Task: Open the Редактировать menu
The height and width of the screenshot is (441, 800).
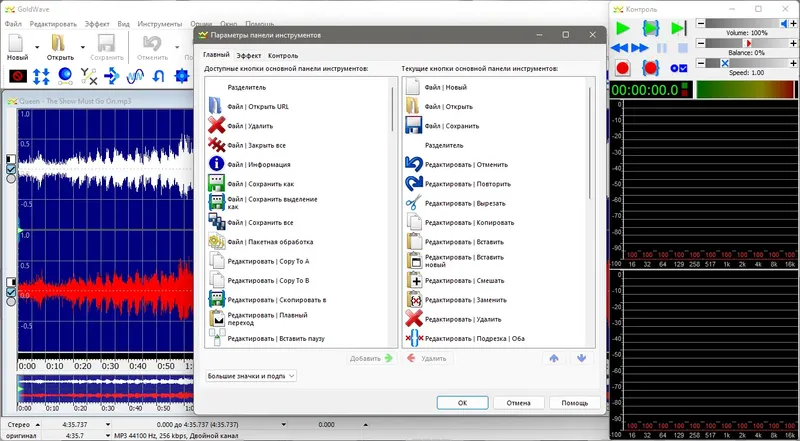Action: pos(53,24)
